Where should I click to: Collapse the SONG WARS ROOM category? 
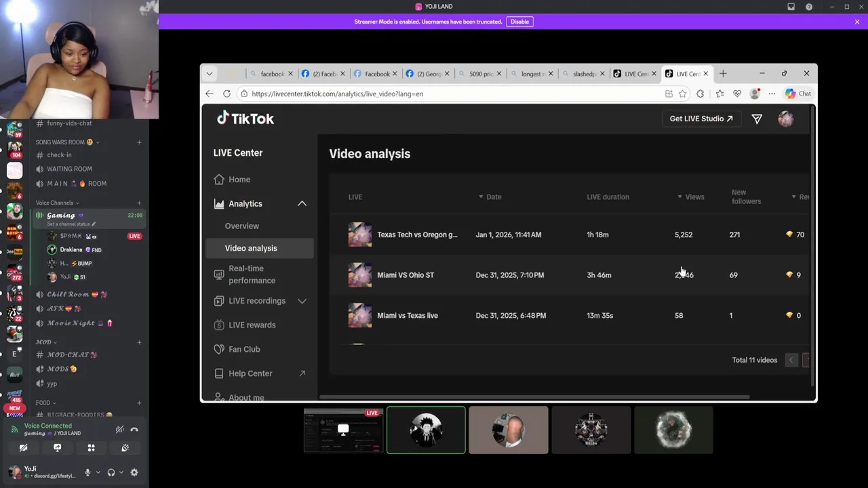[x=68, y=142]
